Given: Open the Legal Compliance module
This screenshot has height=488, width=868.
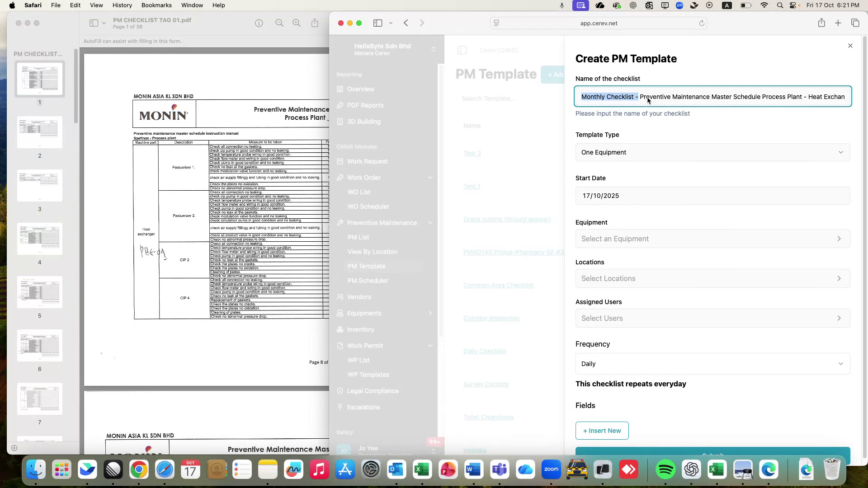Looking at the screenshot, I should [x=372, y=391].
